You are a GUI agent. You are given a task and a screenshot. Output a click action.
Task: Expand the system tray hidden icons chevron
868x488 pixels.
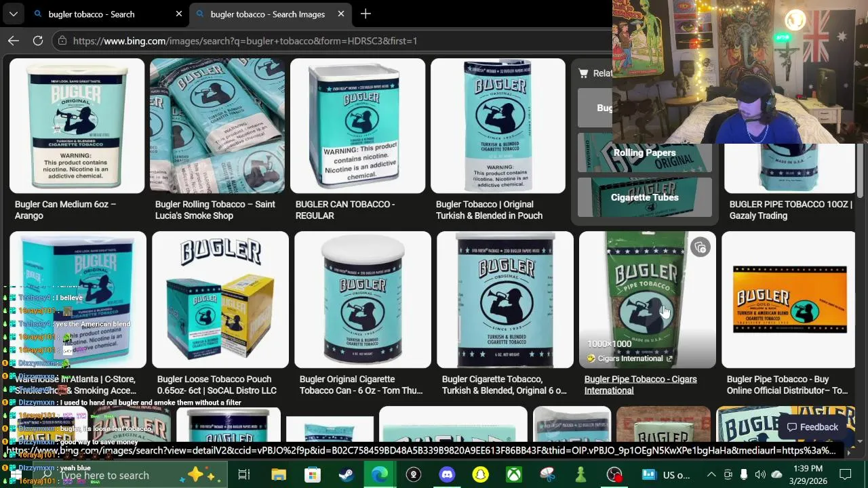coord(711,475)
